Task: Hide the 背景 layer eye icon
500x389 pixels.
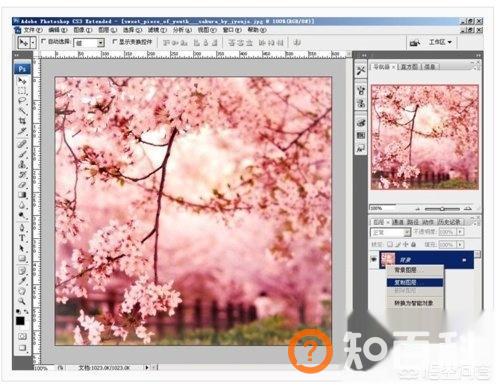Action: coord(374,259)
